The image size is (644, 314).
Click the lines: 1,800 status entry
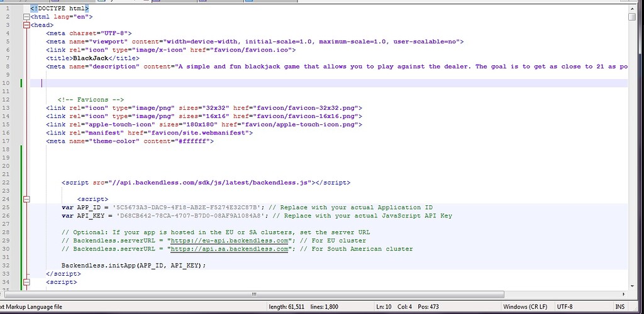tap(325, 306)
